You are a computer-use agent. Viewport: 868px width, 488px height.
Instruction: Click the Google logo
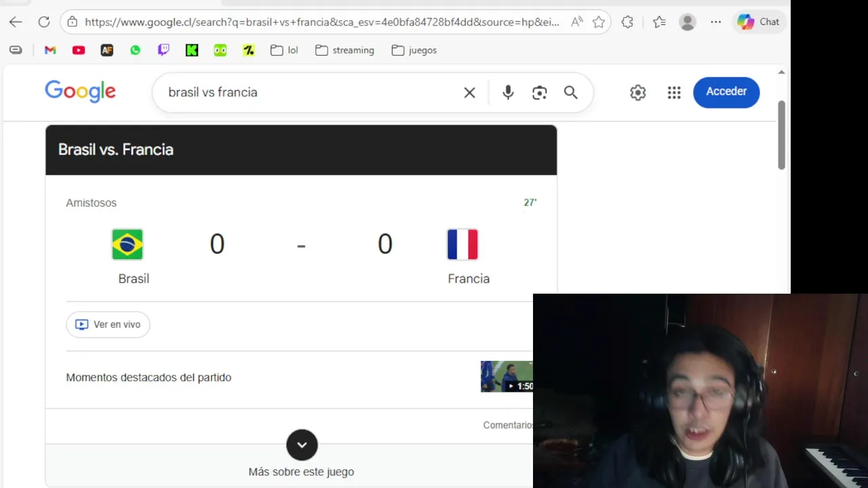coord(80,91)
